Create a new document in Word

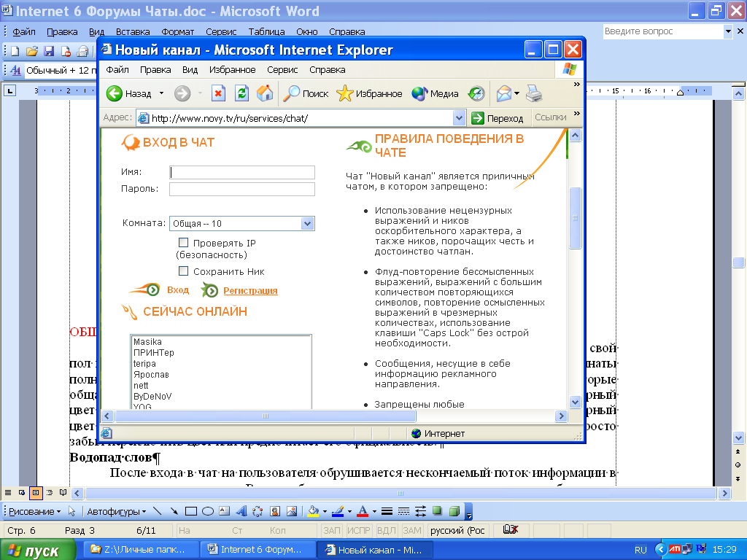(x=15, y=51)
